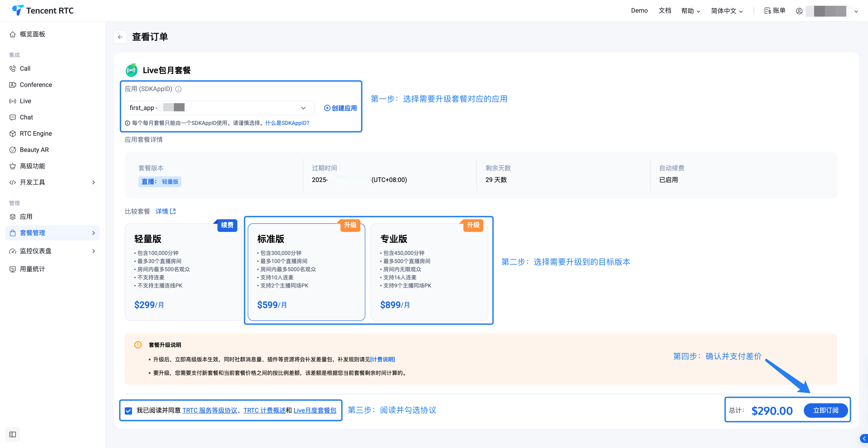Open the 概览面板 sidebar menu
This screenshot has width=868, height=448.
32,34
